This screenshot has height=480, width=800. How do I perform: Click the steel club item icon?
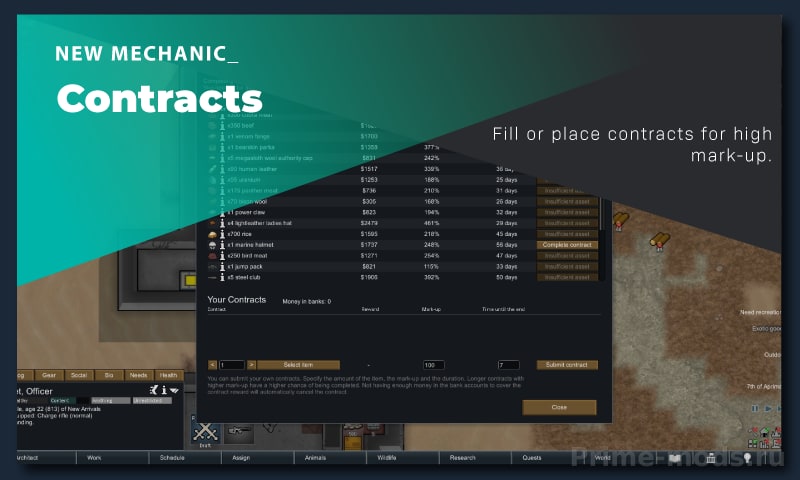click(x=212, y=277)
